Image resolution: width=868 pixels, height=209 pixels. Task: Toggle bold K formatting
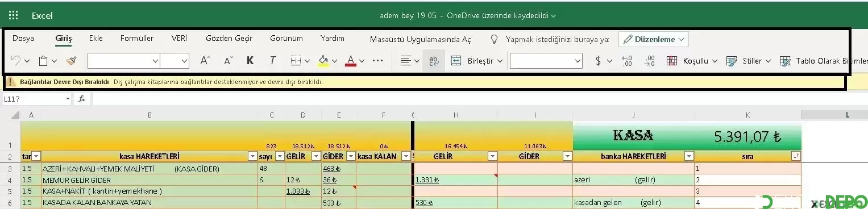point(250,61)
